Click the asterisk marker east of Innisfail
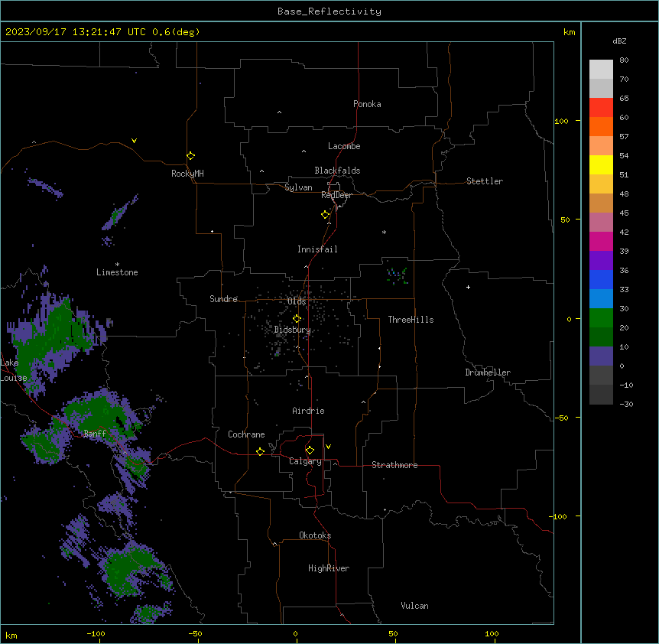The width and height of the screenshot is (659, 644). [x=384, y=232]
